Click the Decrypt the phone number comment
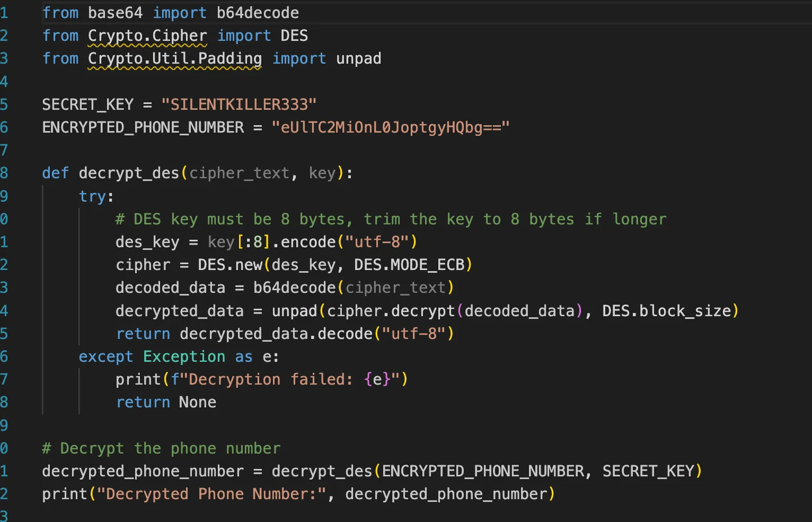 click(161, 448)
